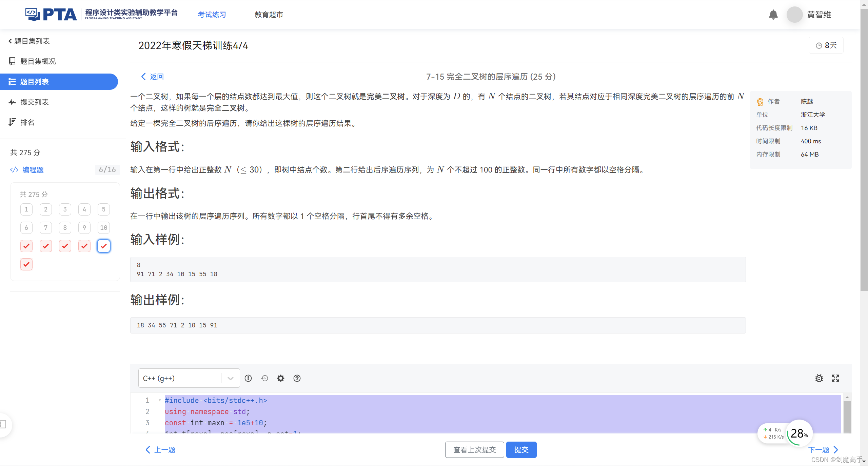
Task: Click the exclamation info icon in editor toolbar
Action: (248, 378)
